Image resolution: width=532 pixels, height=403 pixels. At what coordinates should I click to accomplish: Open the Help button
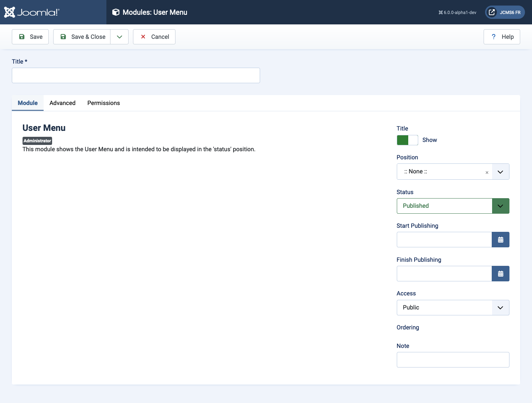502,37
